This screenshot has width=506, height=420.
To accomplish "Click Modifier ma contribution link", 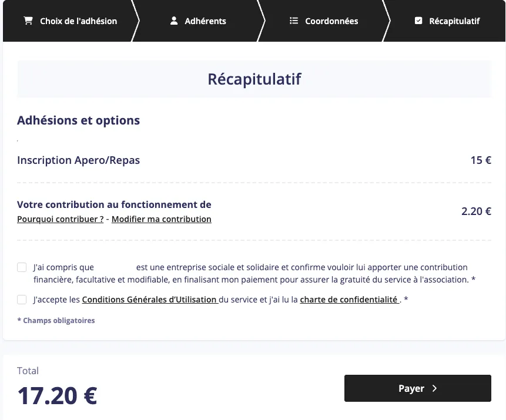I will 162,219.
